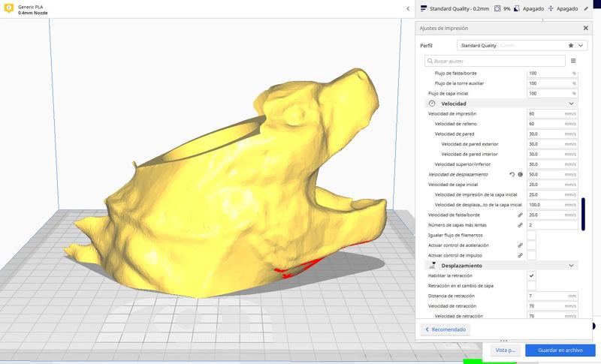Enable Igualar flujo de filamentos checkbox
Image resolution: width=601 pixels, height=364 pixels.
coord(531,235)
